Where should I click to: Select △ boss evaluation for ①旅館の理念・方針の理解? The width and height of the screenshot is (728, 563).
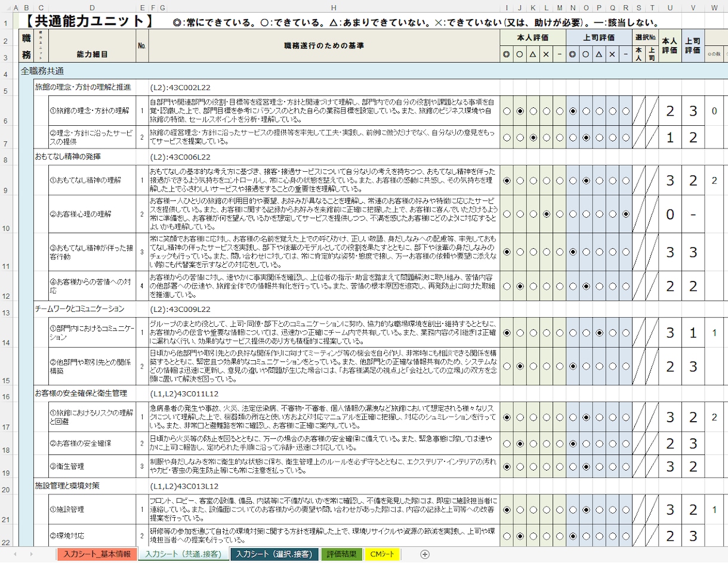599,111
